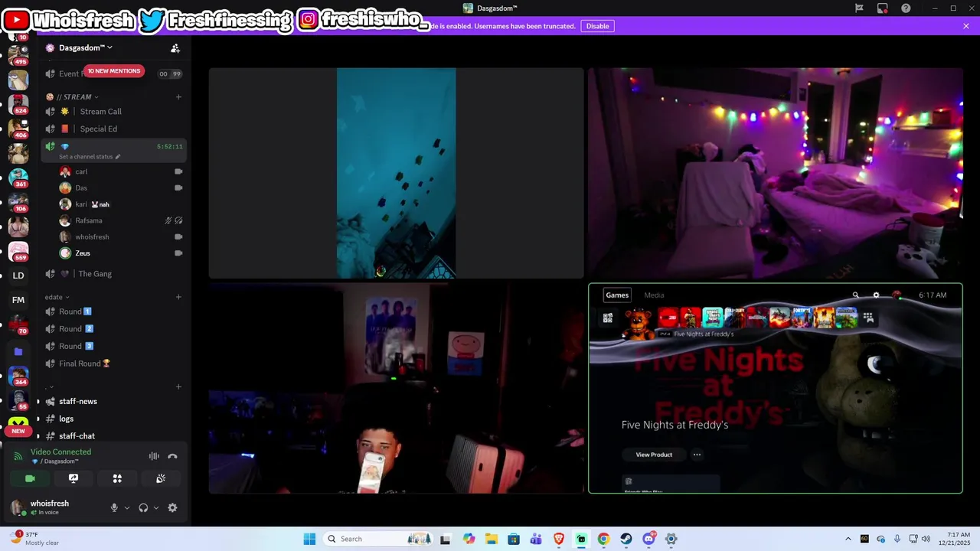Dismiss the purple streamer mode banner
Viewport: 980px width, 551px height.
966,26
